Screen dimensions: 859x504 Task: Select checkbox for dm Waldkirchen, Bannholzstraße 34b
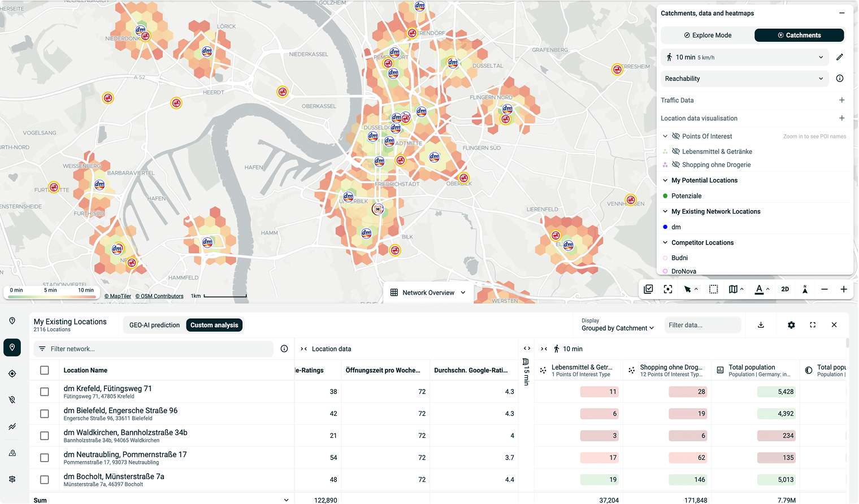(45, 436)
